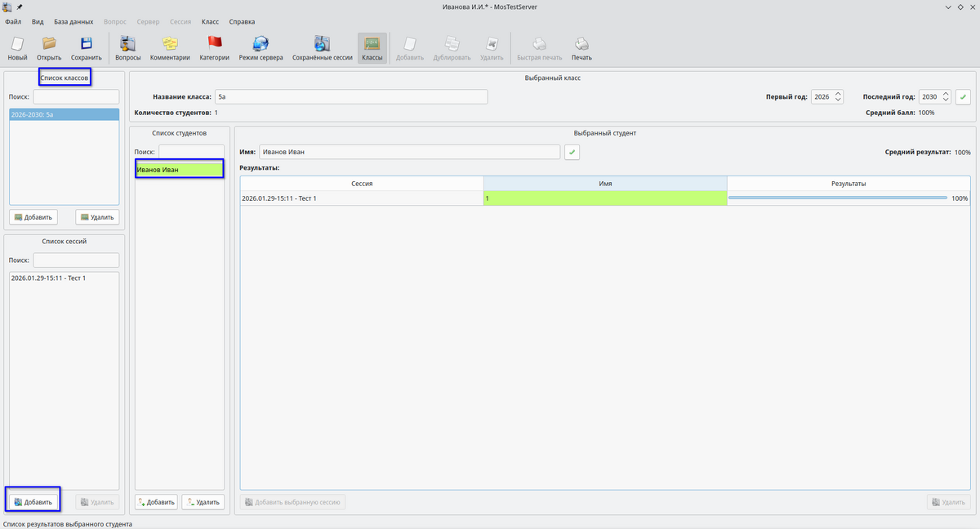
Task: Click Добавить under the class list
Action: pos(33,217)
